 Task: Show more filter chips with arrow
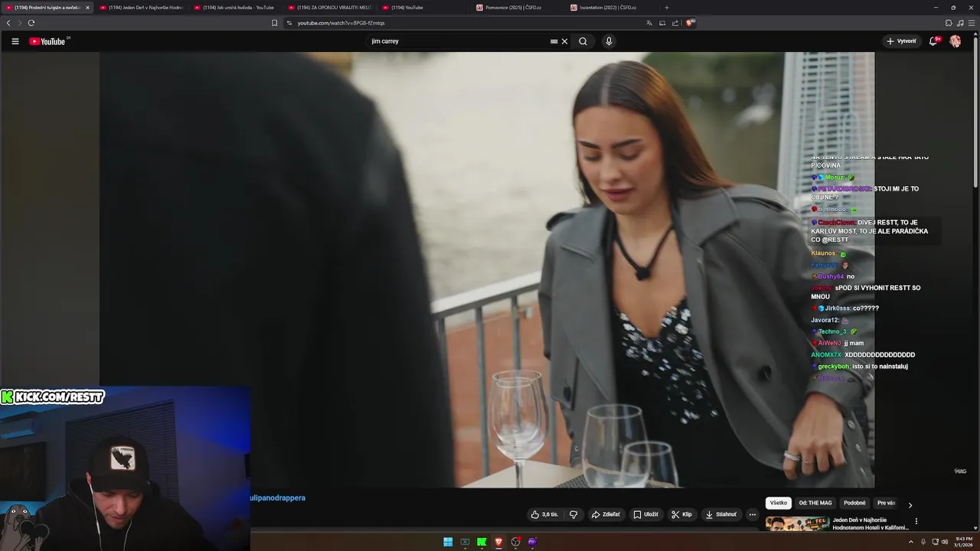coord(910,505)
